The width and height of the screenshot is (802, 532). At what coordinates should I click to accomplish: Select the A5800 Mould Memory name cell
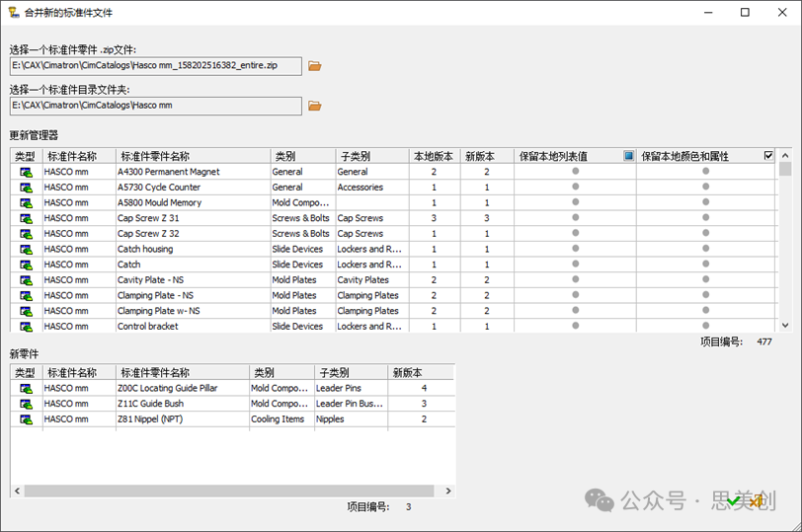tap(194, 202)
